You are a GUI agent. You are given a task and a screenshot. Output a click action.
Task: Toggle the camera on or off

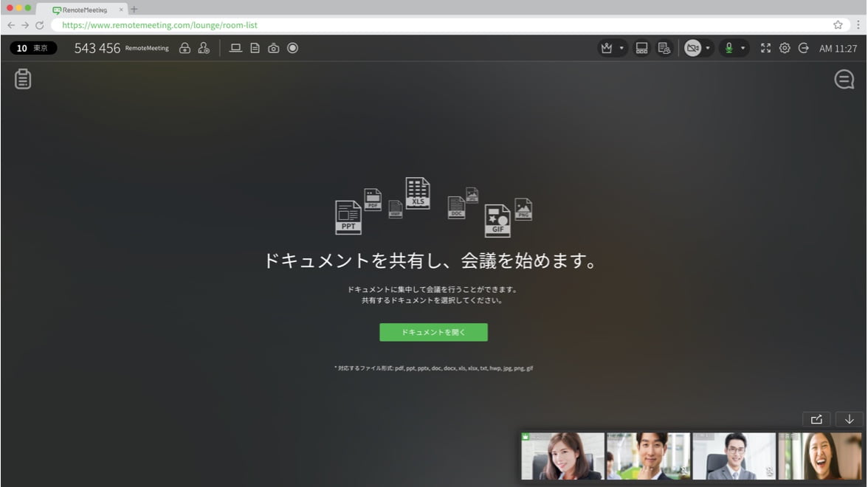point(692,48)
